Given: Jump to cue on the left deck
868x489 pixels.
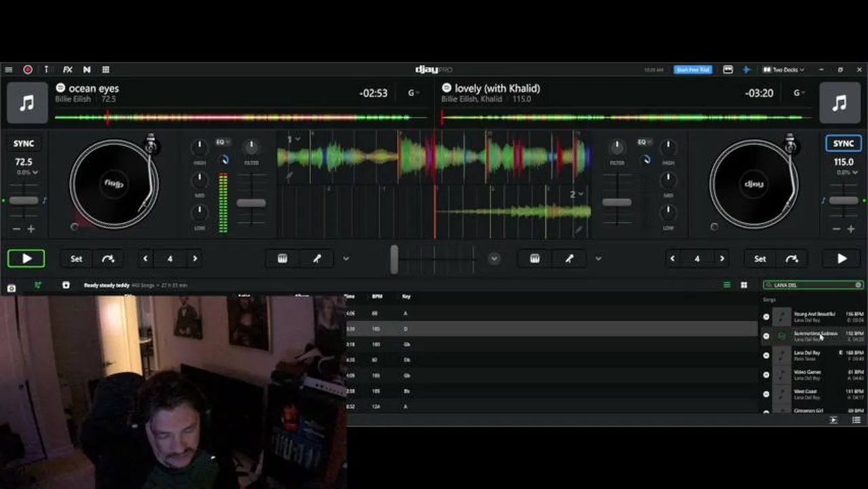Looking at the screenshot, I should click(x=108, y=259).
